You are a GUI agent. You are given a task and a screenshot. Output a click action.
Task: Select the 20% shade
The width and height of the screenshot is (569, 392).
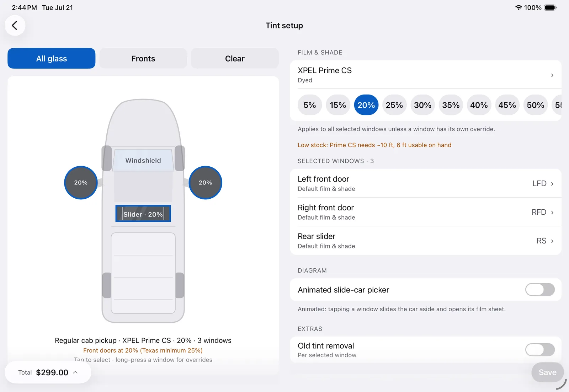point(366,105)
